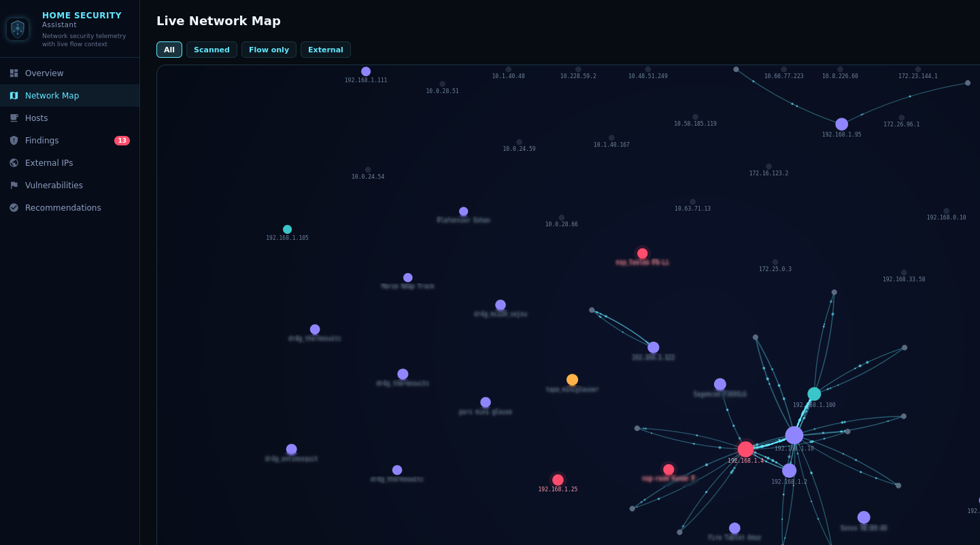Screen dimensions: 980x545
Task: Click the purple hub node 192.168.1.10
Action: click(x=794, y=435)
